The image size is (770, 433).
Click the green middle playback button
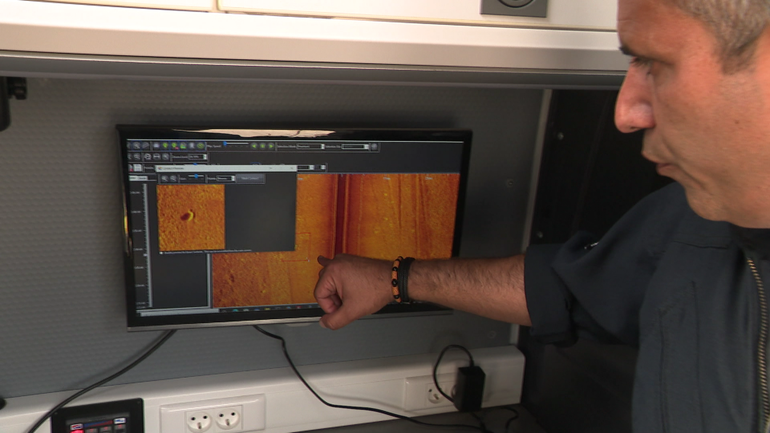[263, 146]
